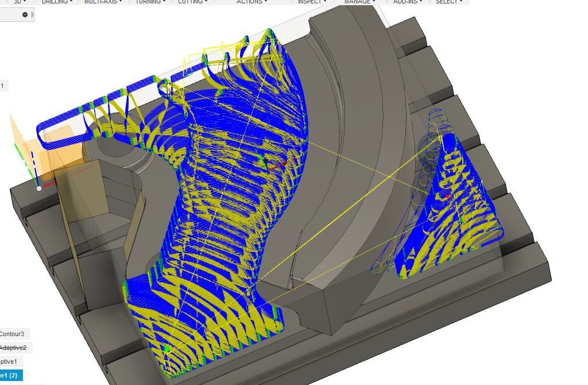Screen dimensions: 588x385
Task: Open the CUTTING toolbar dropdown
Action: tap(193, 2)
